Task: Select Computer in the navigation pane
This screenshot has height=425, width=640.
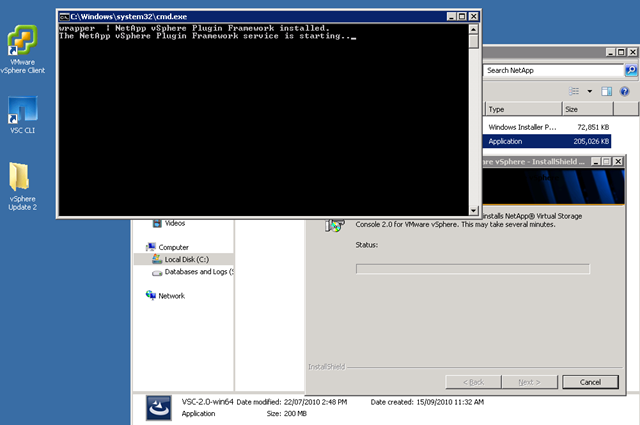Action: [x=173, y=247]
